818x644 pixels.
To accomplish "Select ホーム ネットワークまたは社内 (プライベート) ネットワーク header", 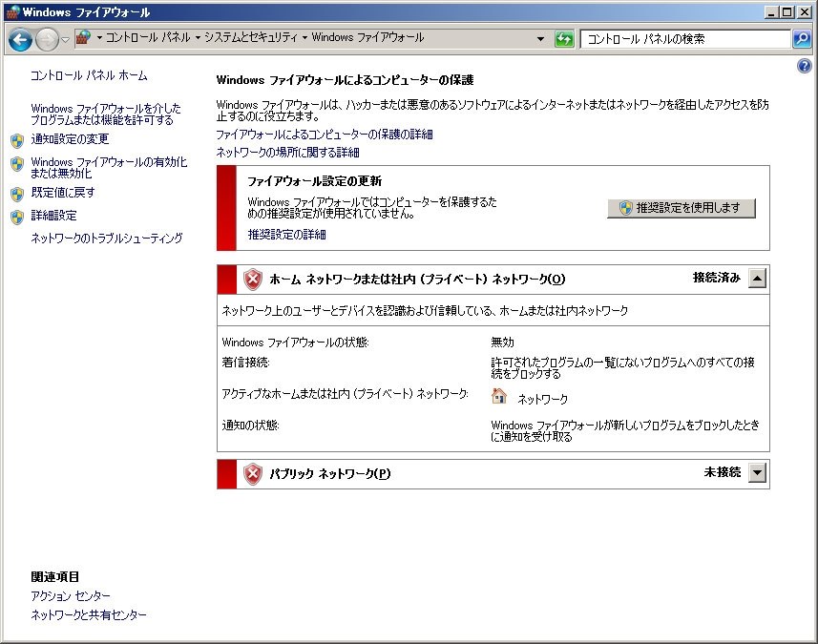I will [417, 280].
